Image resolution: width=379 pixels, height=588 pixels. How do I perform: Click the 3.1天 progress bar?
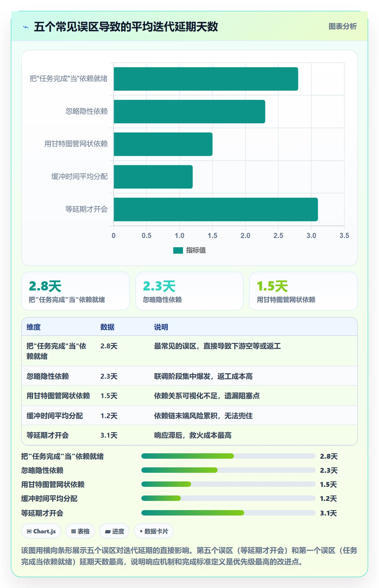[x=228, y=513]
